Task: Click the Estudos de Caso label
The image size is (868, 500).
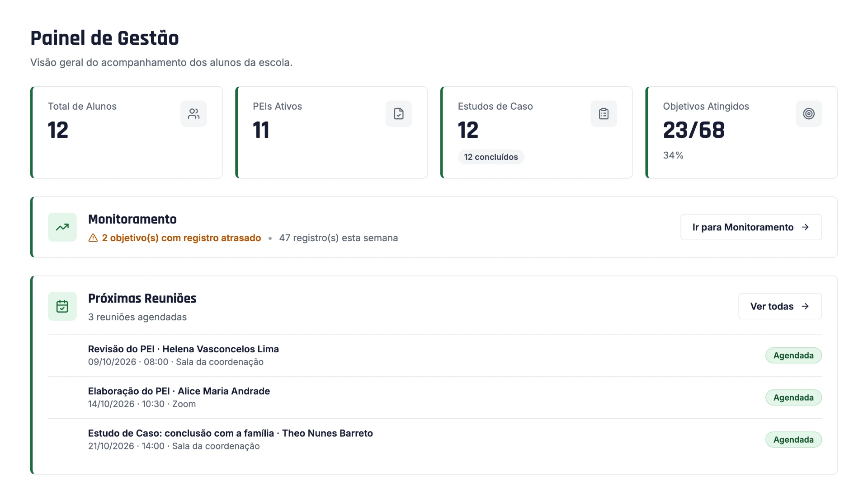Action: (x=495, y=107)
